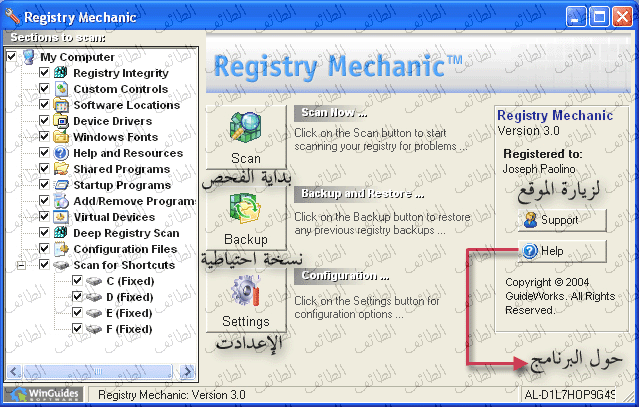Uncheck the Scan for Shortcuts checkbox
This screenshot has height=407, width=639.
pyautogui.click(x=44, y=264)
